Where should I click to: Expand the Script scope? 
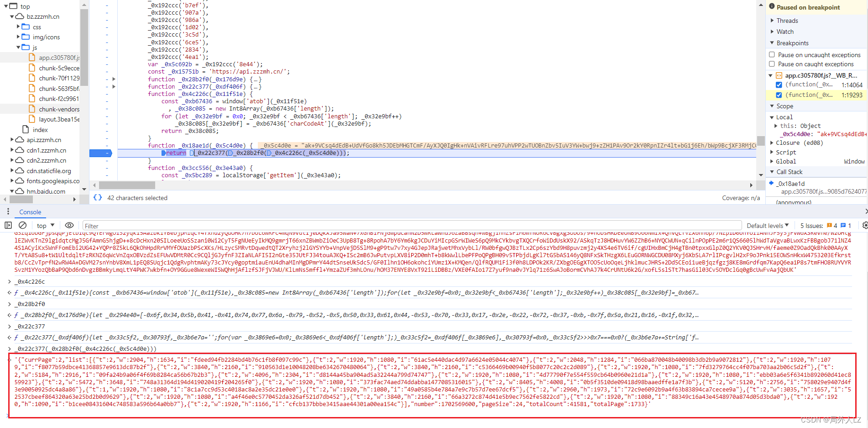772,152
